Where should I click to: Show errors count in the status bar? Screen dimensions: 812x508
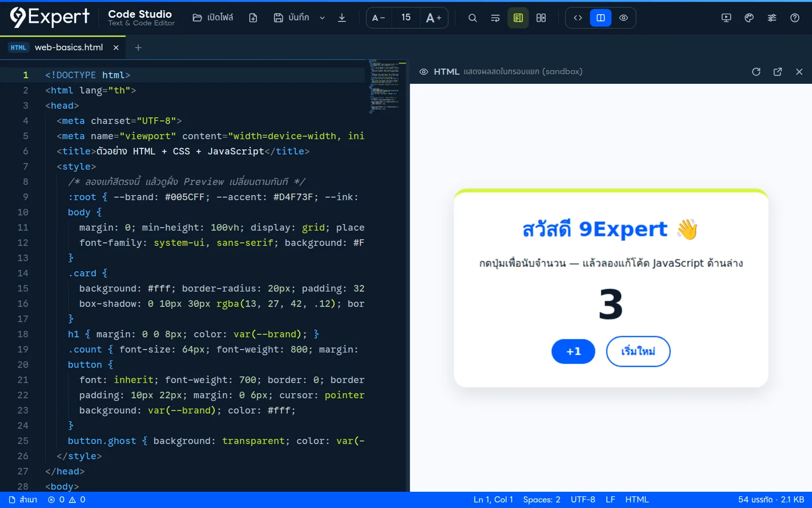[56, 500]
